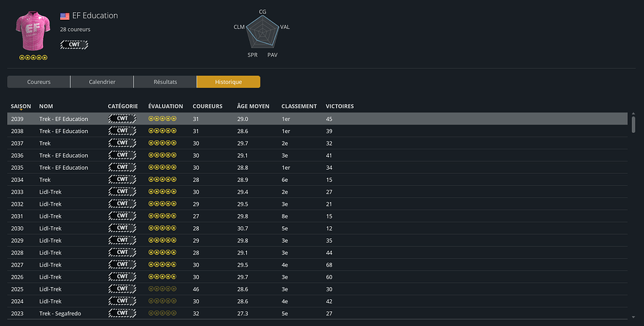The width and height of the screenshot is (644, 326).
Task: Click the 46 coureurs value in 2025 row
Action: tap(196, 289)
